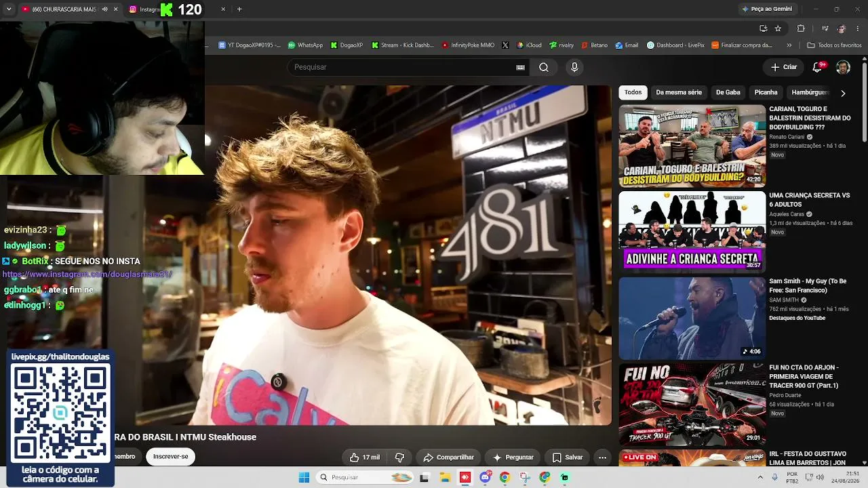Open the on-screen keyboard in the search box
868x488 pixels.
[x=520, y=67]
